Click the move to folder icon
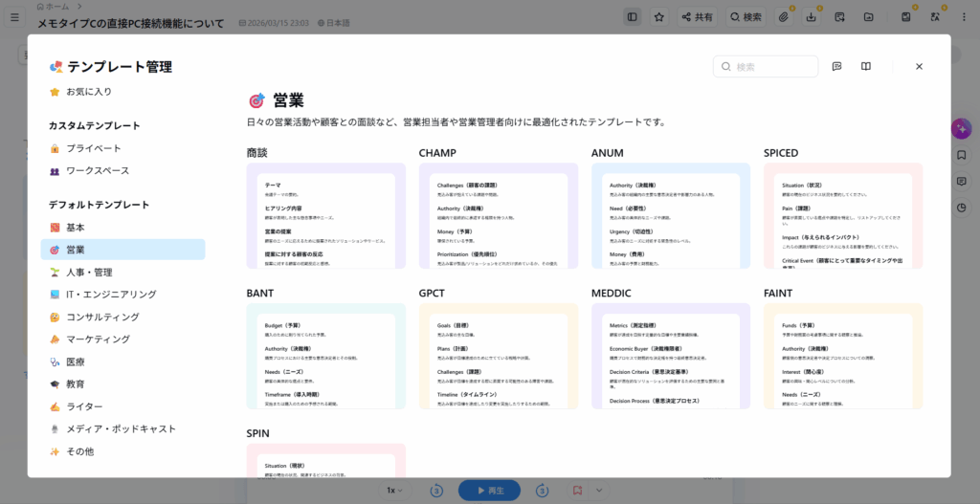Screen dimensions: 980x504 point(869,17)
